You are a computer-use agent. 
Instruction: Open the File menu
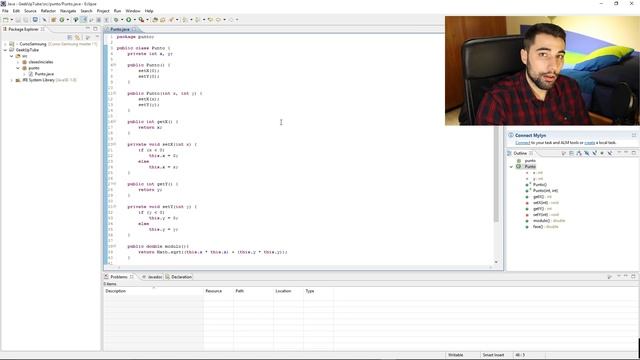point(5,11)
